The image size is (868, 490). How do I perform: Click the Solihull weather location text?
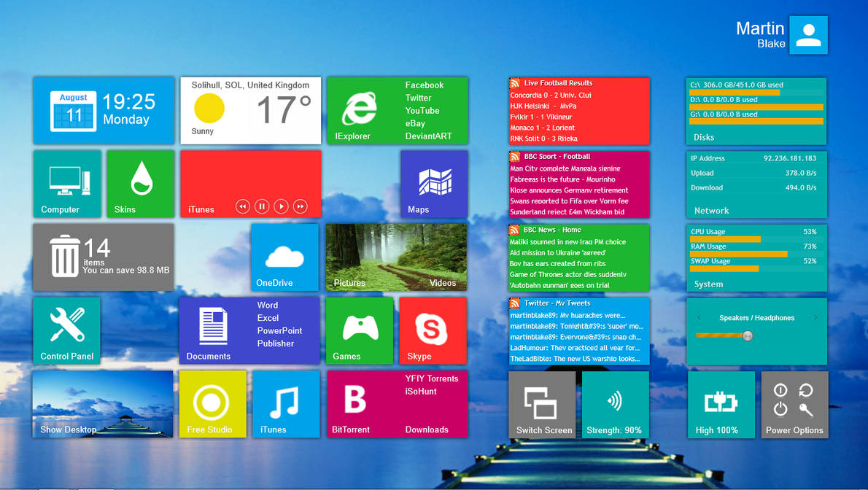(250, 85)
